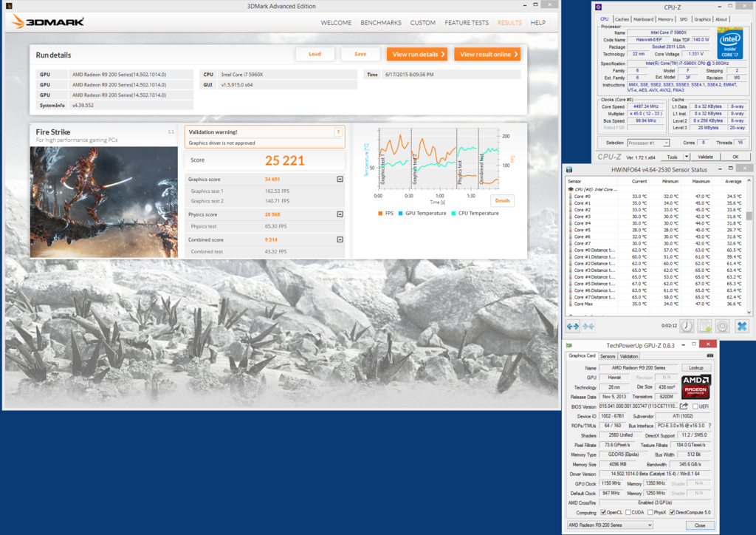Click the blue GPU Temperature legend swatch
756x535 pixels.
(x=400, y=214)
